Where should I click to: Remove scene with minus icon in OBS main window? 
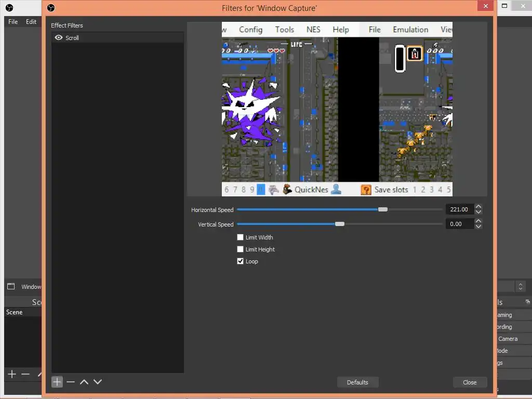coord(25,374)
